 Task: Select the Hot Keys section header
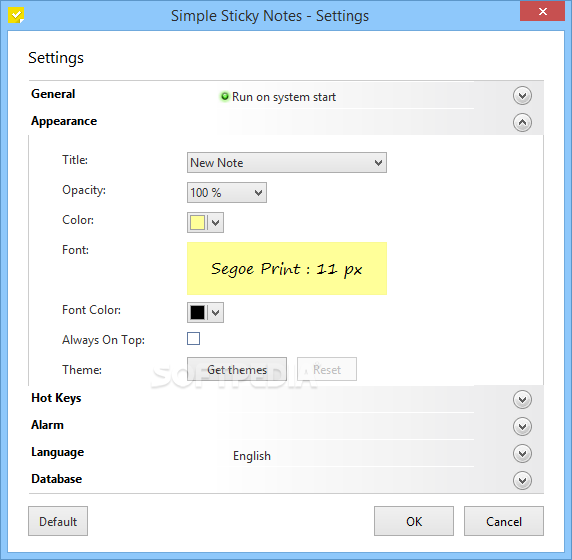tap(56, 398)
